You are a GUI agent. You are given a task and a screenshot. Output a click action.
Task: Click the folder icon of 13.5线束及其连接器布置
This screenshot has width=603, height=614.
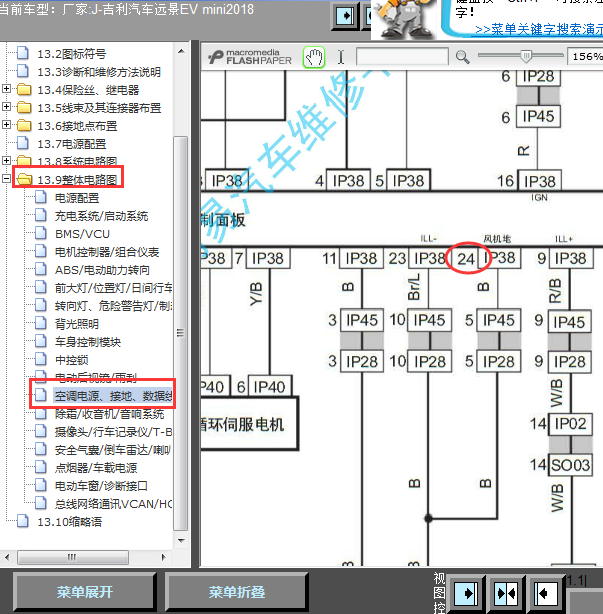tap(24, 107)
